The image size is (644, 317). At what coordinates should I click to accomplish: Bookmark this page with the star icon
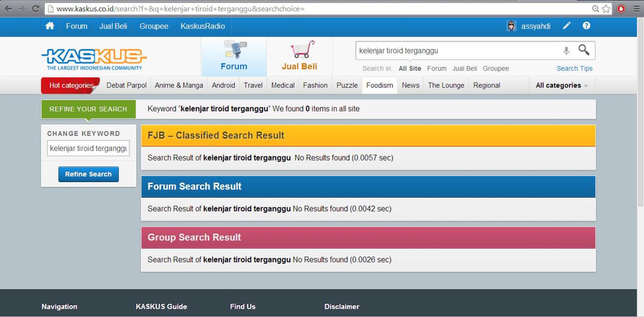(606, 9)
